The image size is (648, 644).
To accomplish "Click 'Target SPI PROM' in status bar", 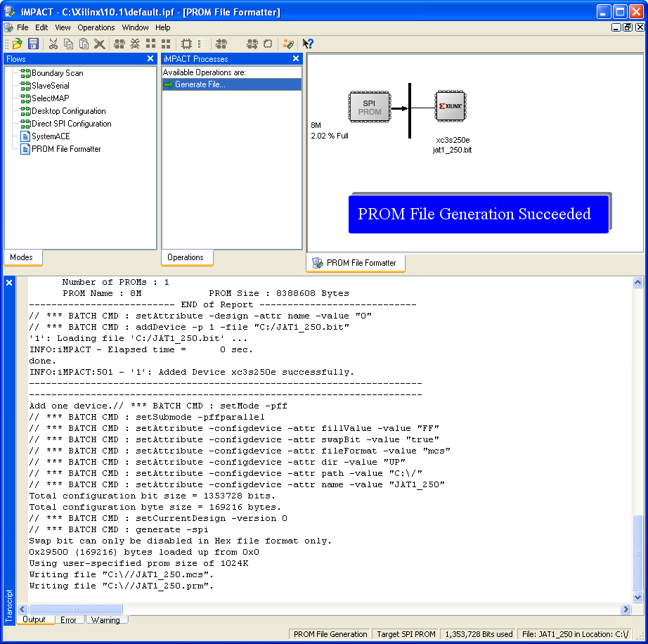I will [406, 634].
